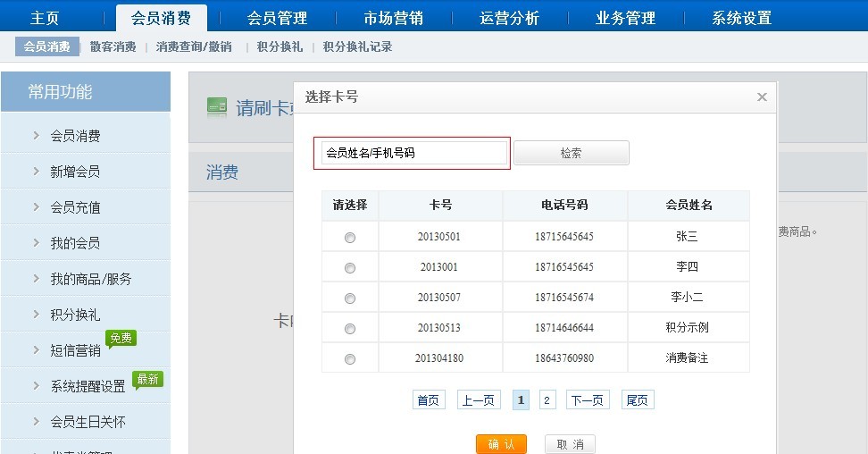Open the 散客消费 sub-menu
The width and height of the screenshot is (868, 454).
113,46
